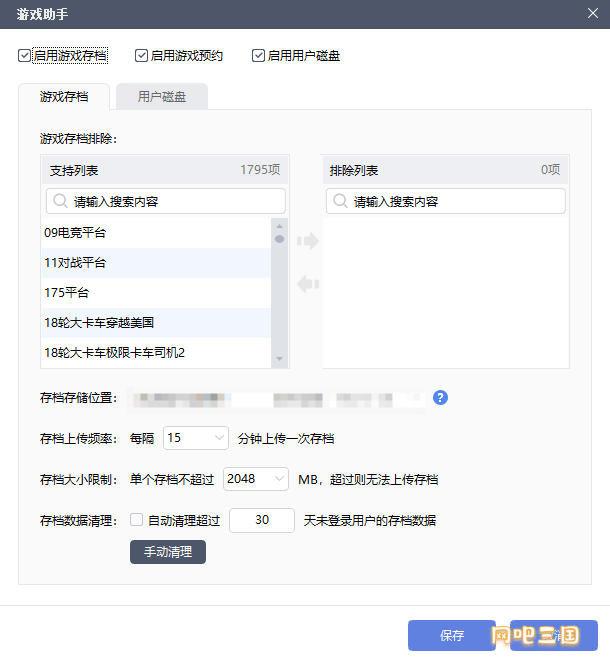Viewport: 610px width, 660px height.
Task: Click search icon in 排除列表 search box
Action: point(340,201)
